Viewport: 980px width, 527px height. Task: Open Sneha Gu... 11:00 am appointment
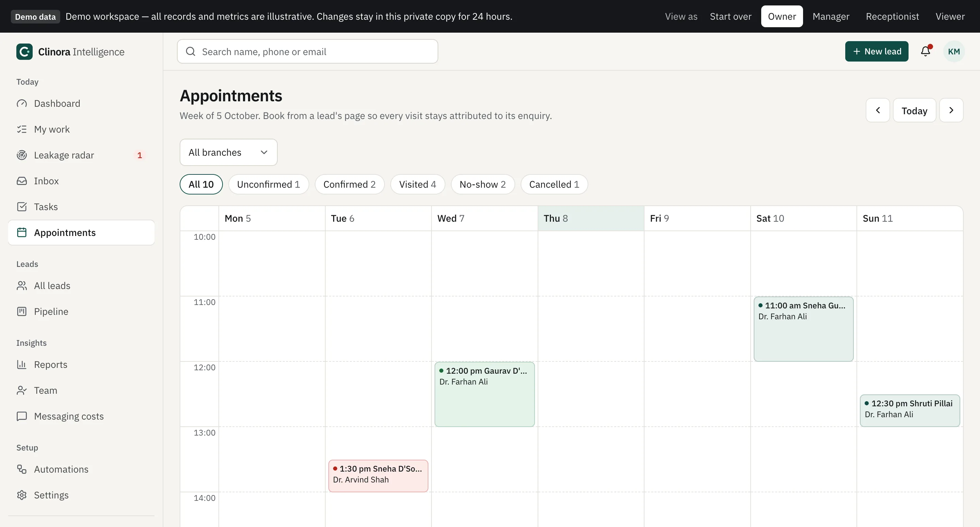(803, 329)
